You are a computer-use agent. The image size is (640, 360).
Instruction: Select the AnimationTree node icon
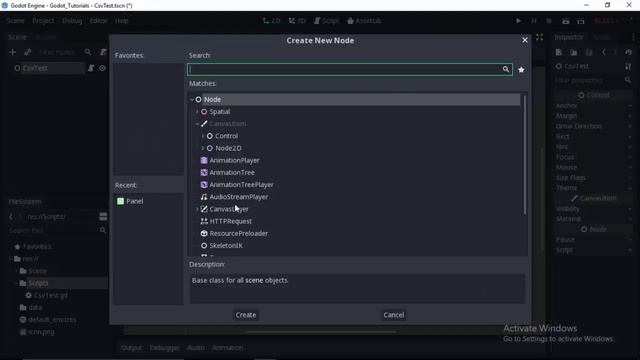point(204,173)
